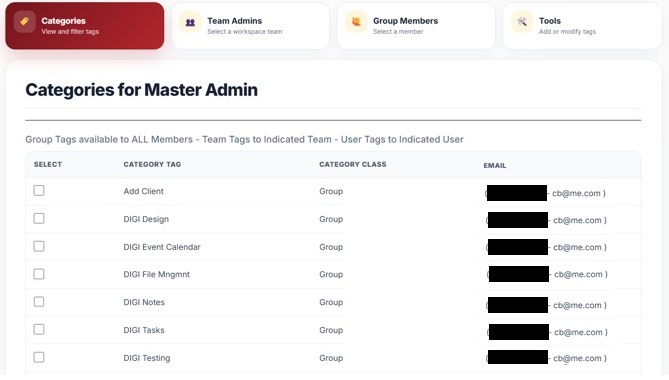Click Group class in DIGI Notes row
The width and height of the screenshot is (669, 380).
click(x=331, y=302)
